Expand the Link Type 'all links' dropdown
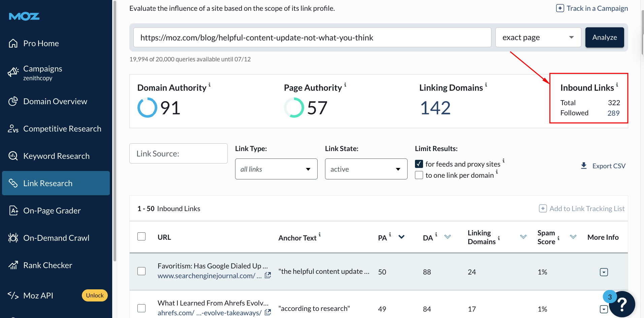Image resolution: width=644 pixels, height=318 pixels. click(276, 169)
